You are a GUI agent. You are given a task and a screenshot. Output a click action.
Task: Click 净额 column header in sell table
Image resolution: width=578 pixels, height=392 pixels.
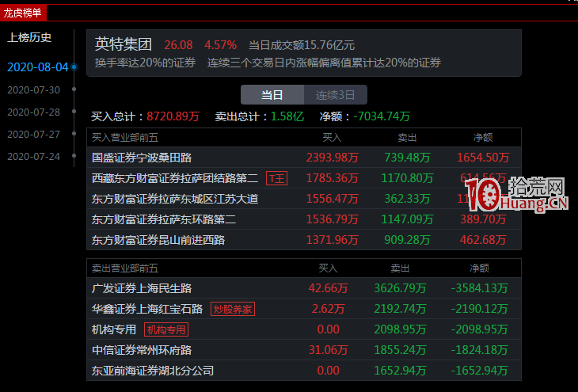(x=479, y=268)
